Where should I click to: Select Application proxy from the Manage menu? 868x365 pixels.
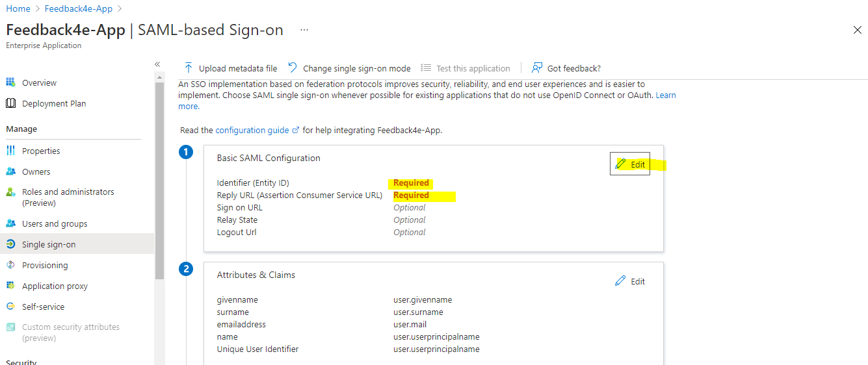(55, 286)
